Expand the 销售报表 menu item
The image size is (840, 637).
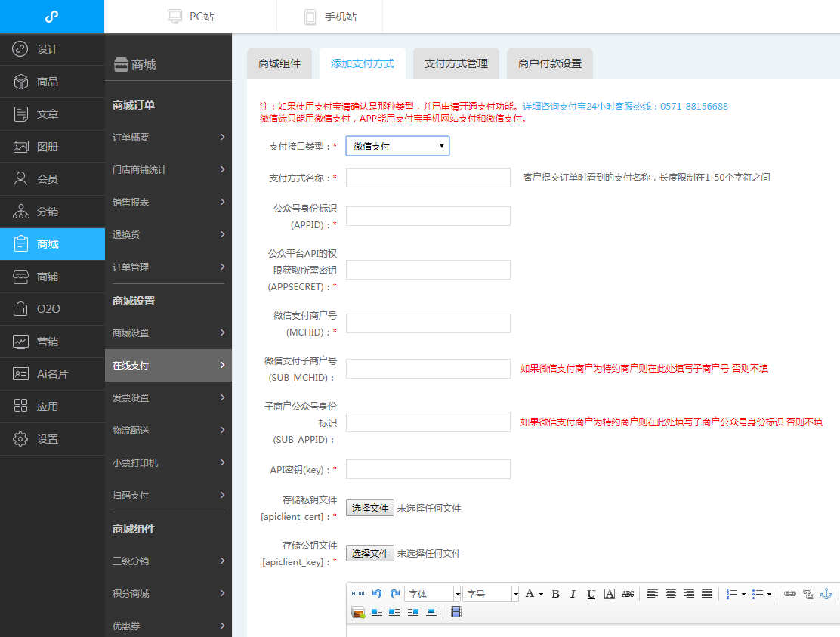(x=168, y=202)
